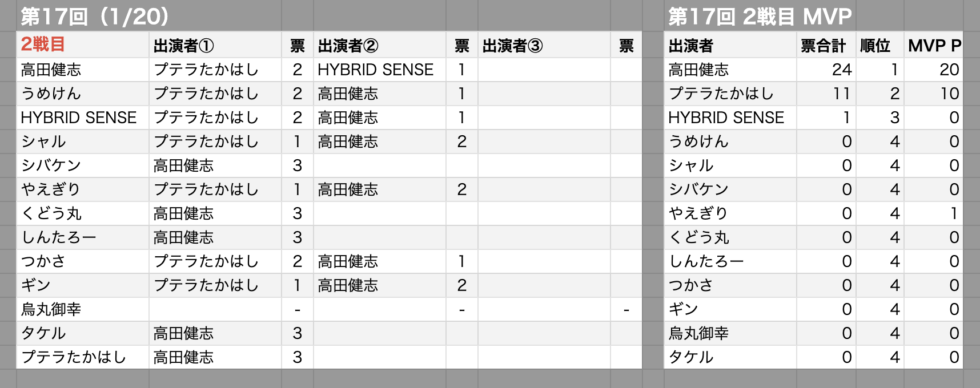Click the MVP P header cell

[934, 46]
